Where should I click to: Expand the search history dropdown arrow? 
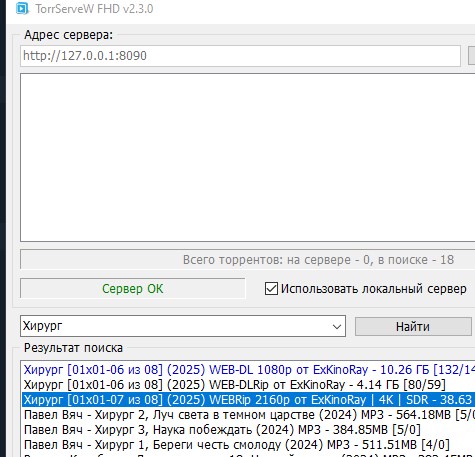[337, 326]
